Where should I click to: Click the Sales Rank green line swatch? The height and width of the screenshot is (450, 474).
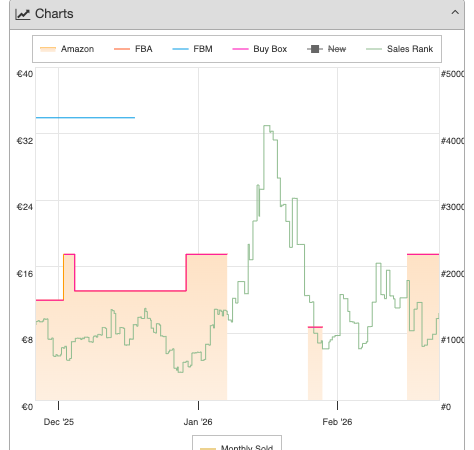[374, 49]
